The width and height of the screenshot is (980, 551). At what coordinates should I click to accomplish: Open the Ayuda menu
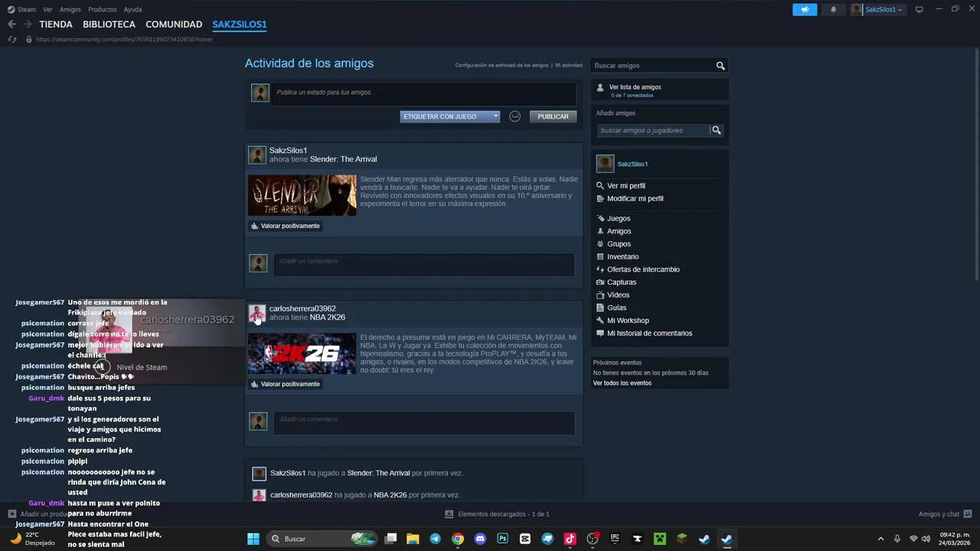(x=132, y=9)
